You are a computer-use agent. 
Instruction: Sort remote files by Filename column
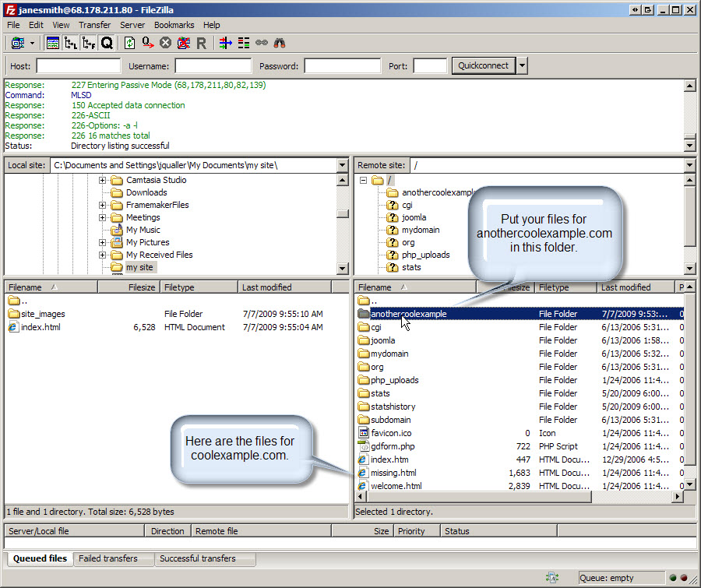click(x=416, y=287)
